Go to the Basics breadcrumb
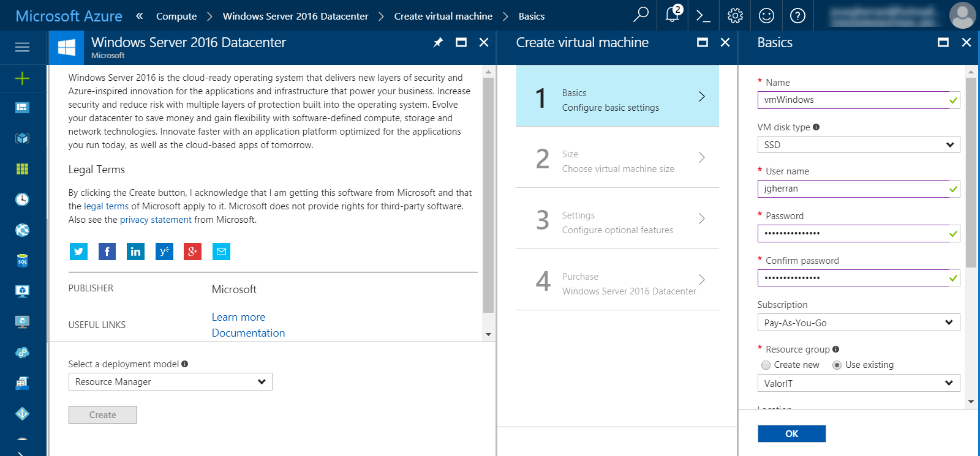Viewport: 980px width, 456px height. (x=532, y=16)
